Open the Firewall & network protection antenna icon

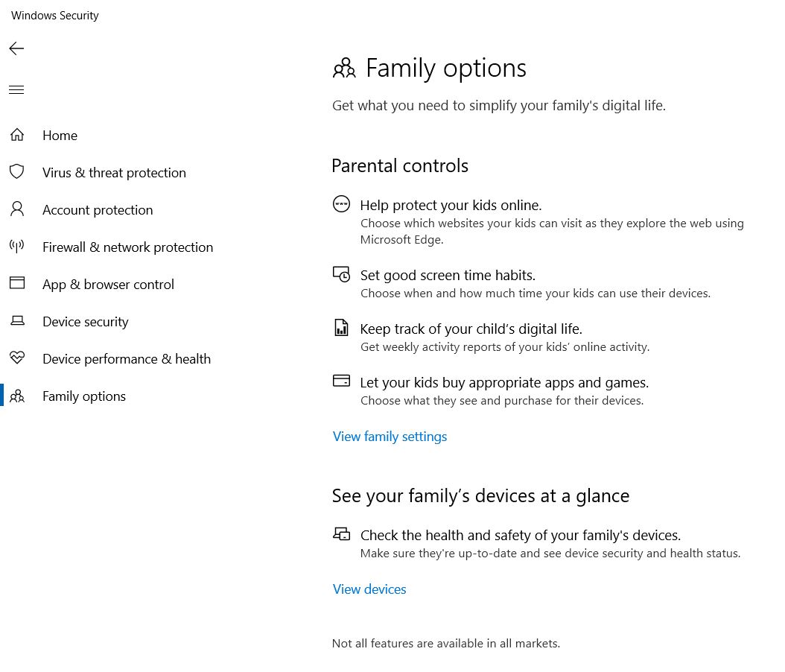(x=17, y=247)
